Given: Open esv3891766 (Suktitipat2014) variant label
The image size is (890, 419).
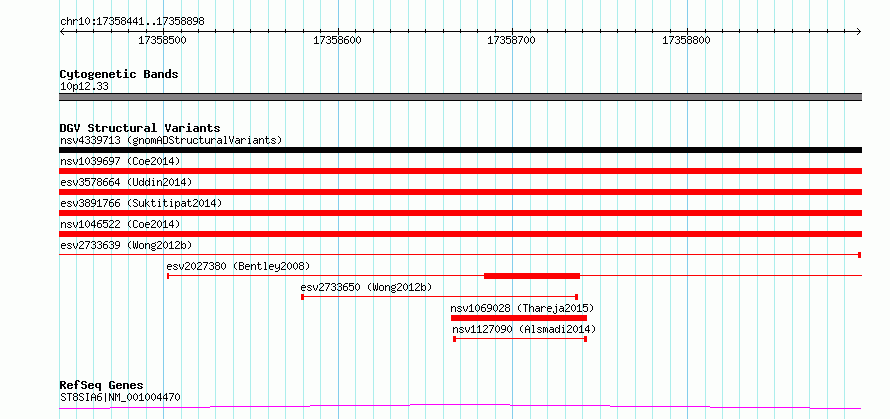Looking at the screenshot, I should (x=141, y=203).
